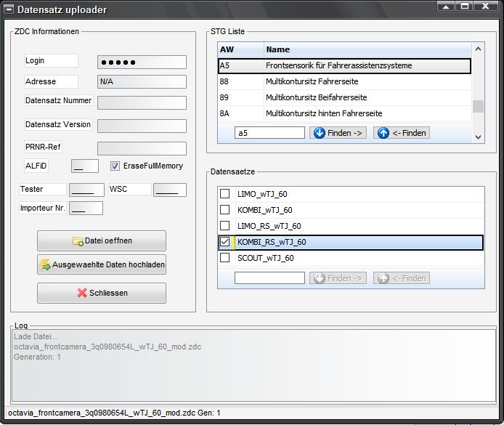Click the AW column header
The width and height of the screenshot is (504, 425).
click(x=240, y=49)
